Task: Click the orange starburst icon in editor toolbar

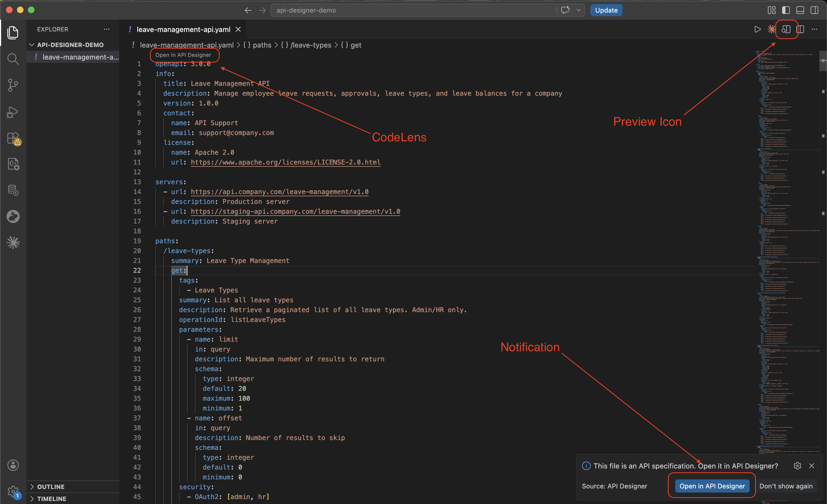Action: [771, 30]
